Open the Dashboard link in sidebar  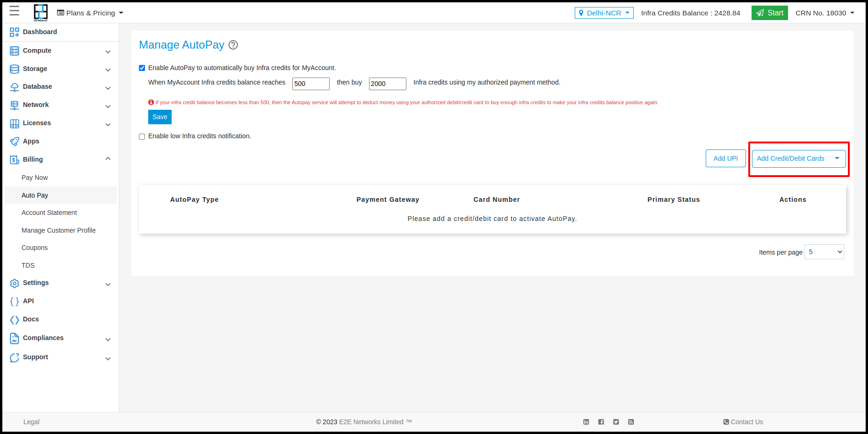(40, 32)
